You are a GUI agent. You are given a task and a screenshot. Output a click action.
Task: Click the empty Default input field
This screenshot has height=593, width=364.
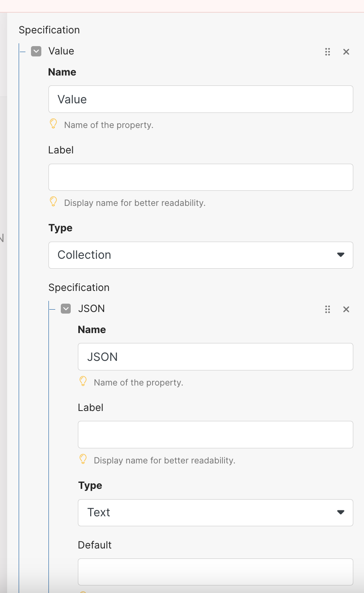pyautogui.click(x=215, y=572)
